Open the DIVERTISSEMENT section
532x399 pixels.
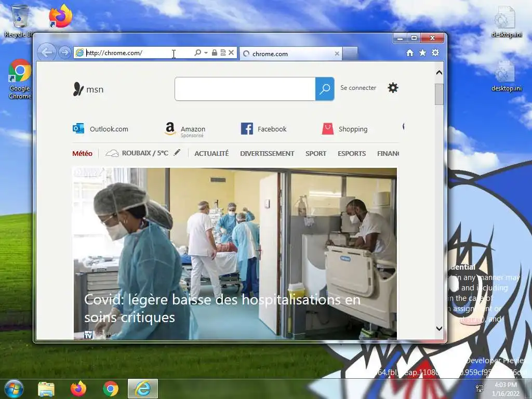(x=267, y=153)
